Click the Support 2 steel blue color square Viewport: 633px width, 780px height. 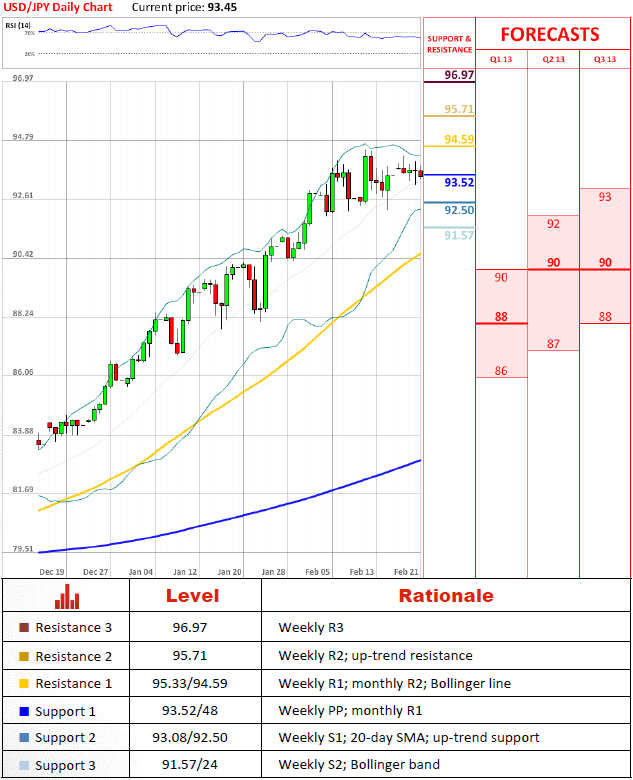(24, 738)
